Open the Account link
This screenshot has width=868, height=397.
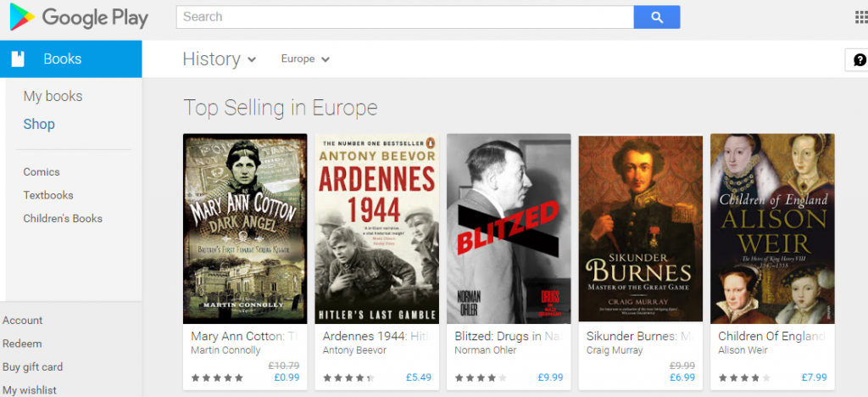(x=22, y=320)
